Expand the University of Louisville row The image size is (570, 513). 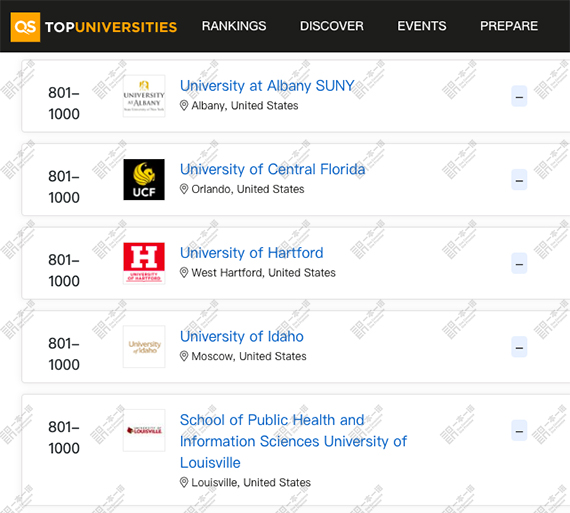[519, 431]
